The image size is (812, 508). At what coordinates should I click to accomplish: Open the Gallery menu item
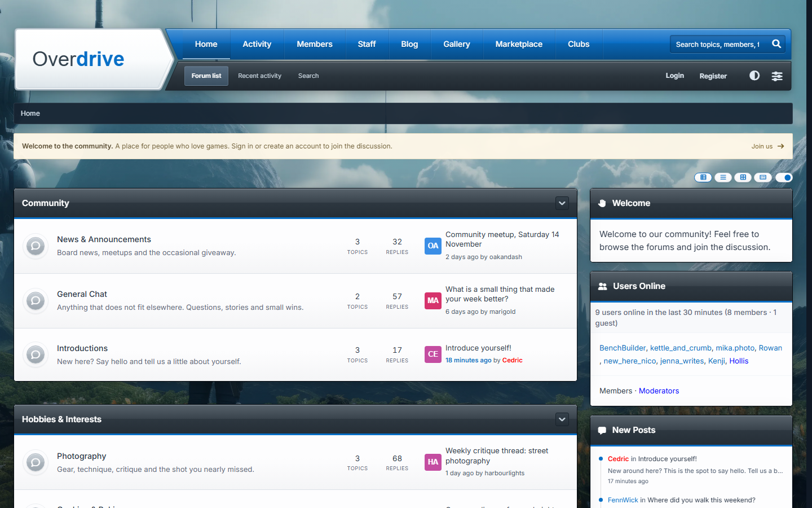457,44
